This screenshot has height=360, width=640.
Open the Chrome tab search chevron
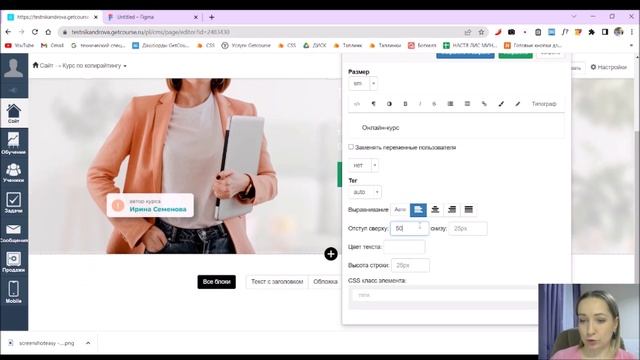[574, 17]
